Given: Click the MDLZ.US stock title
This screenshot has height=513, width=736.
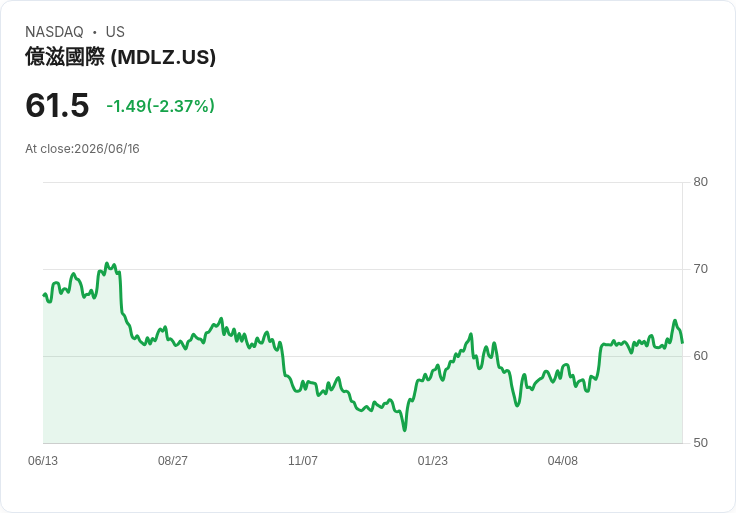Looking at the screenshot, I should 120,57.
